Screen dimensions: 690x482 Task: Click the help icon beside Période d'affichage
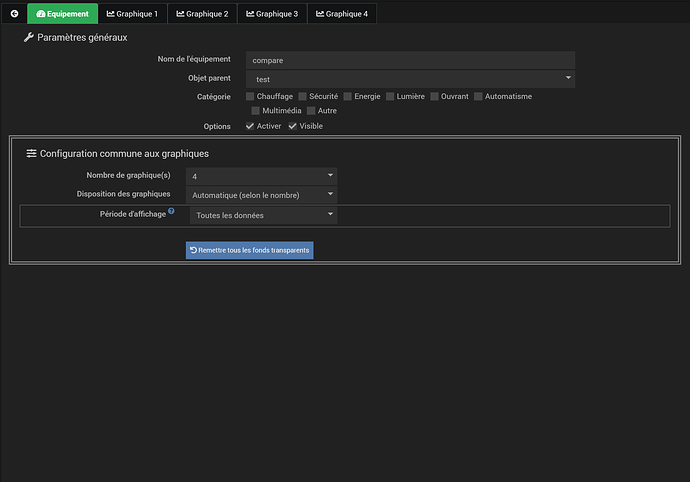171,212
